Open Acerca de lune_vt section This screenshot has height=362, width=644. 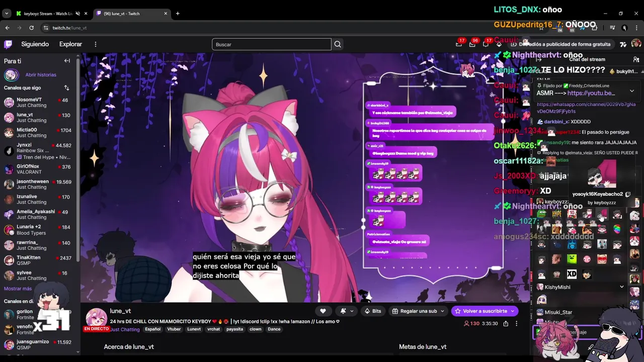tap(129, 347)
